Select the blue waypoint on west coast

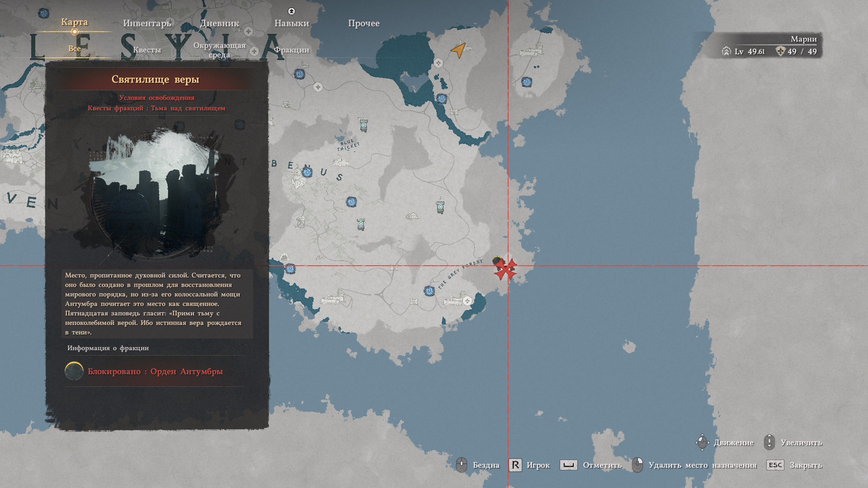(x=290, y=269)
